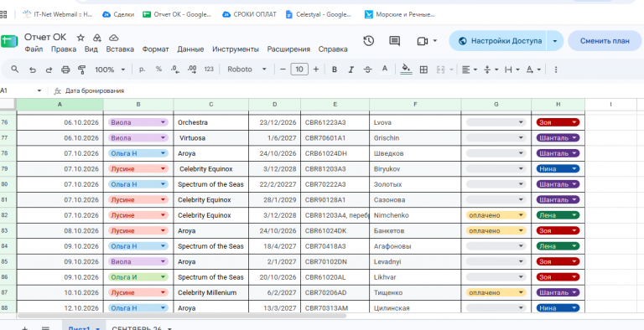Check the cloud save status icon

point(114,38)
